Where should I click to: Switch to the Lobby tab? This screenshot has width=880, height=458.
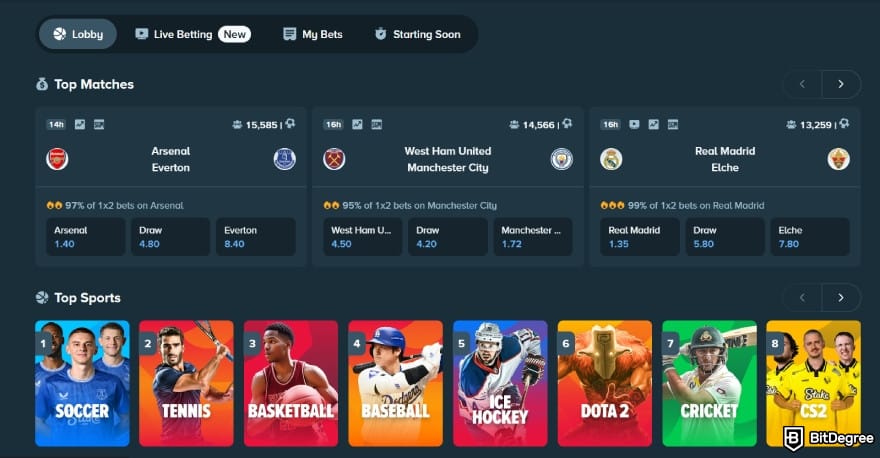pyautogui.click(x=78, y=34)
